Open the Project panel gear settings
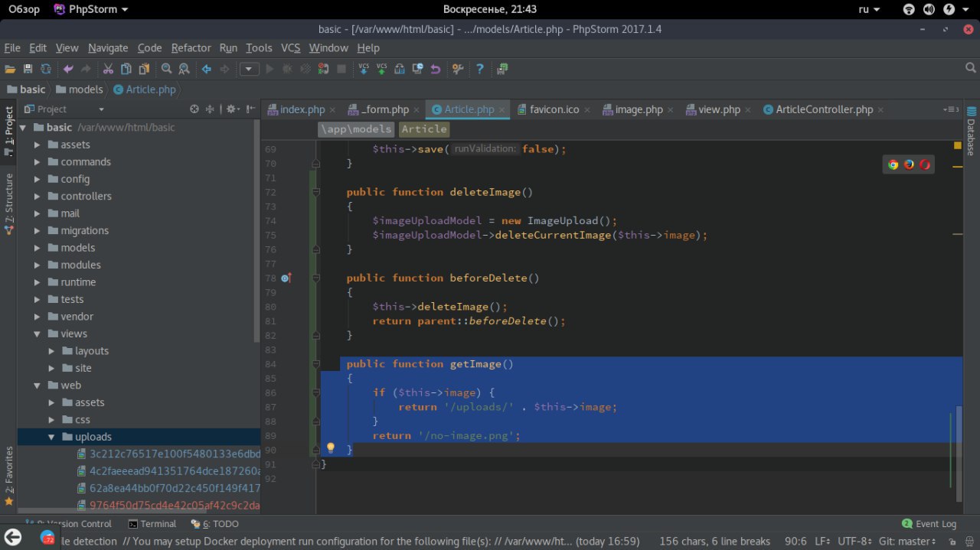The width and height of the screenshot is (980, 550). click(231, 109)
